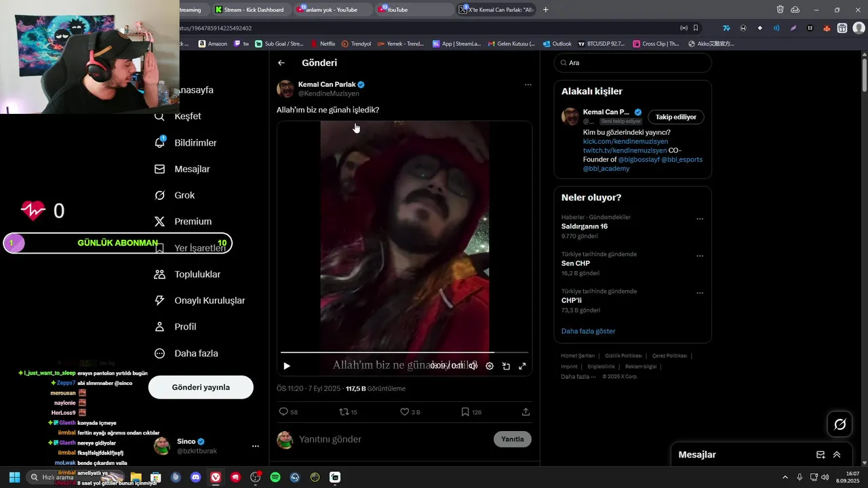Open browser trash closed tabs icon
Viewport: 868px width, 488px height.
(781, 9)
